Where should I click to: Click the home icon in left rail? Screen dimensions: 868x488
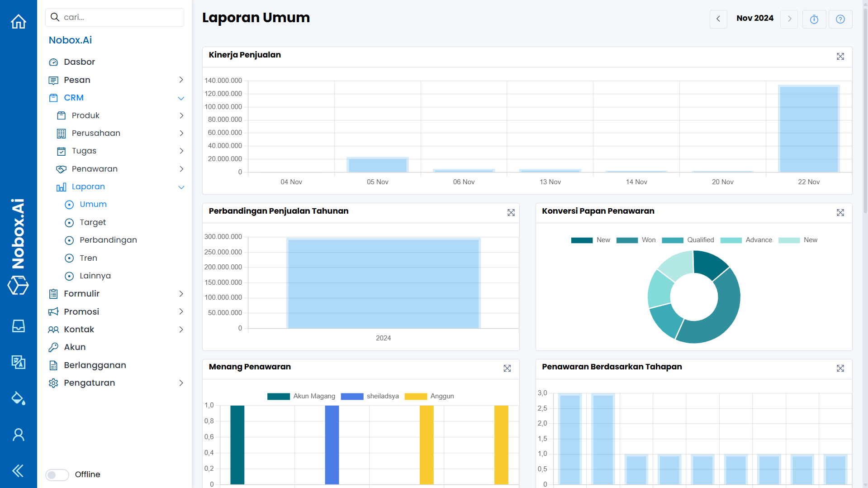coord(19,21)
